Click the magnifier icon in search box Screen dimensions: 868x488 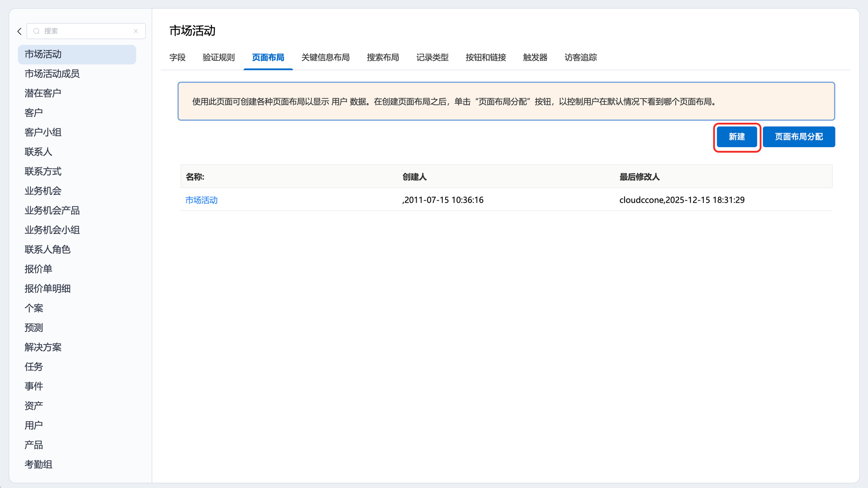point(36,31)
